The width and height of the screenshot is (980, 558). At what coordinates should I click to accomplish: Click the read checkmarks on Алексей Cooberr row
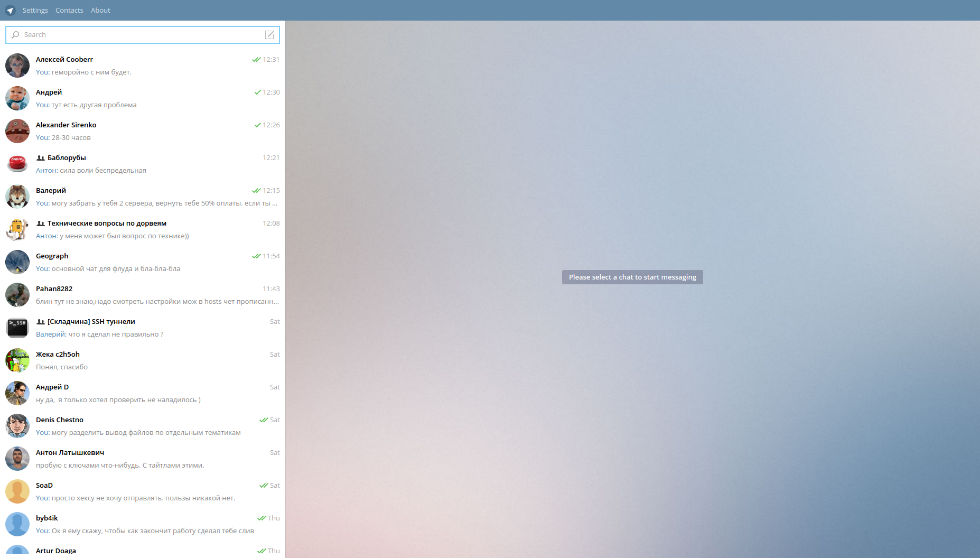[x=256, y=60]
